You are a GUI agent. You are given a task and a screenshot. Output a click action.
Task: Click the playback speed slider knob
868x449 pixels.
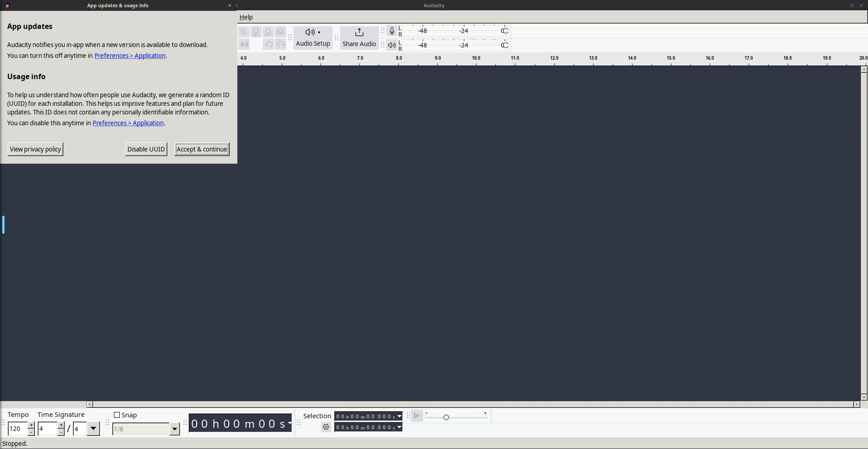(x=446, y=417)
